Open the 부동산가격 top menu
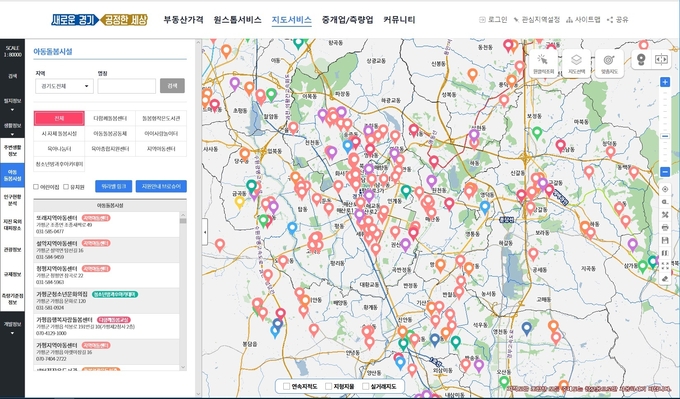The image size is (680, 399). point(183,20)
